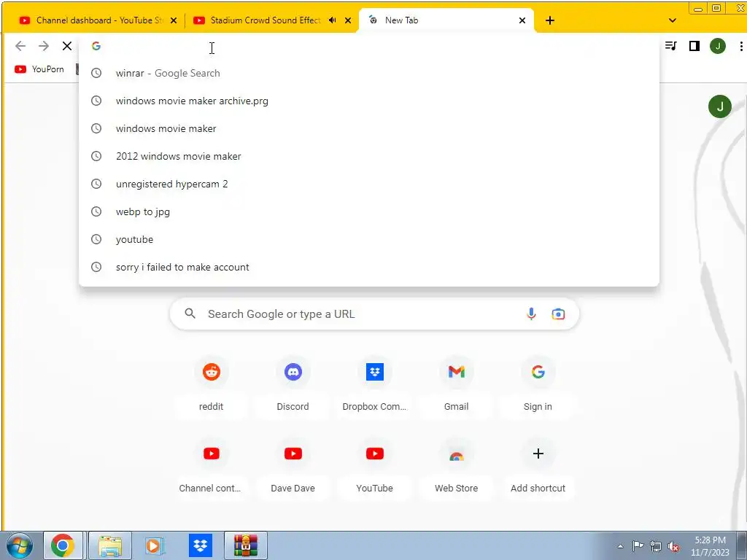
Task: Add shortcut with plus tile
Action: coord(538,467)
